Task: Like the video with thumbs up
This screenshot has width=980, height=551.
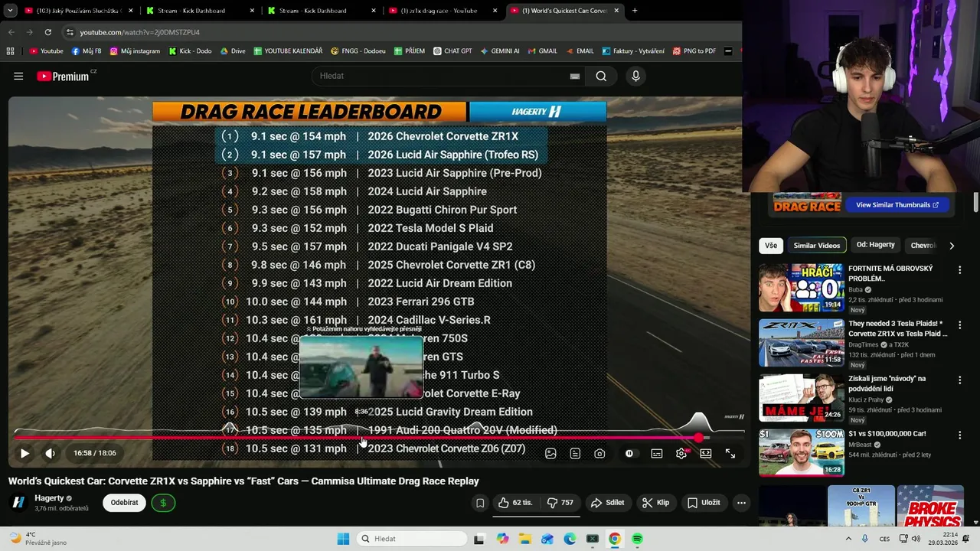Action: (514, 503)
